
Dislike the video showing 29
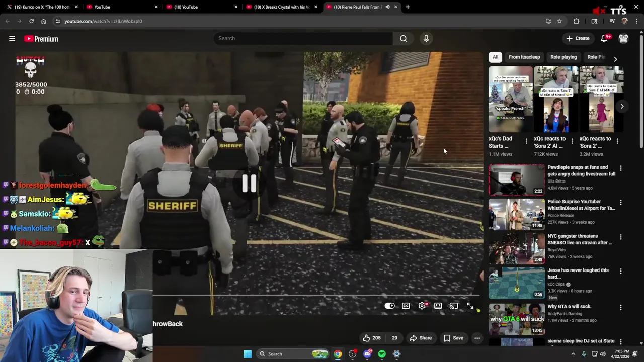pos(394,338)
